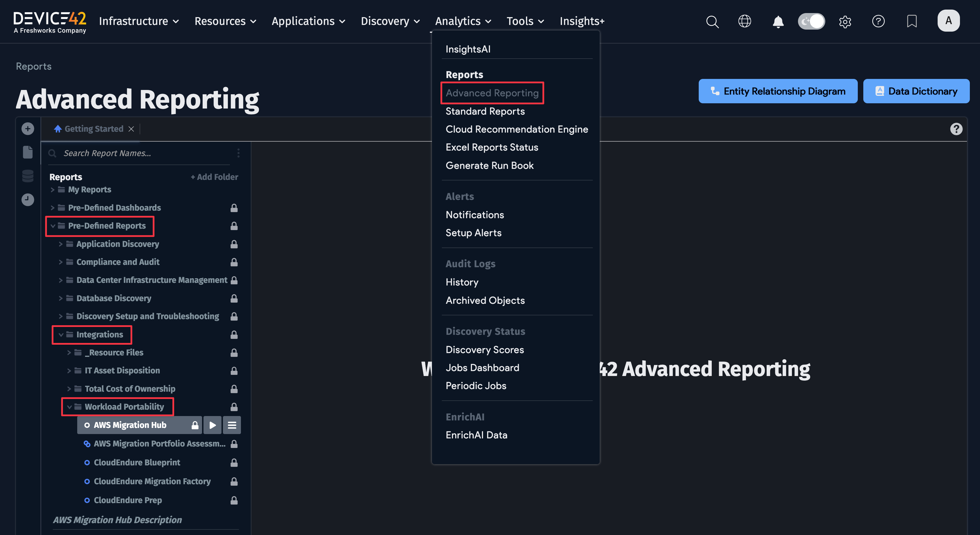The image size is (980, 535).
Task: Open Excel Reports Status
Action: [491, 147]
